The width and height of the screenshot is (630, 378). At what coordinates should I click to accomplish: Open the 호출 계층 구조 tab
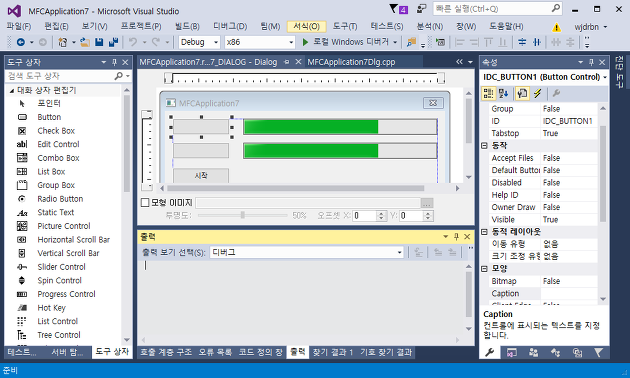click(166, 352)
